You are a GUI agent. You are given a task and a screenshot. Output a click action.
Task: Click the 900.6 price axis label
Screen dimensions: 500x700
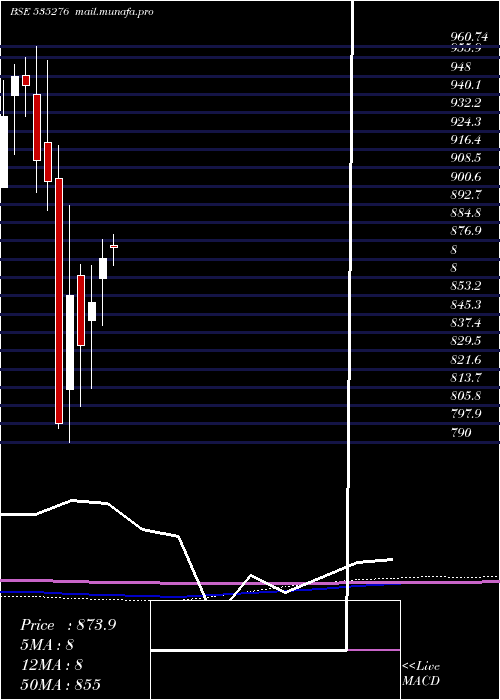pos(466,177)
